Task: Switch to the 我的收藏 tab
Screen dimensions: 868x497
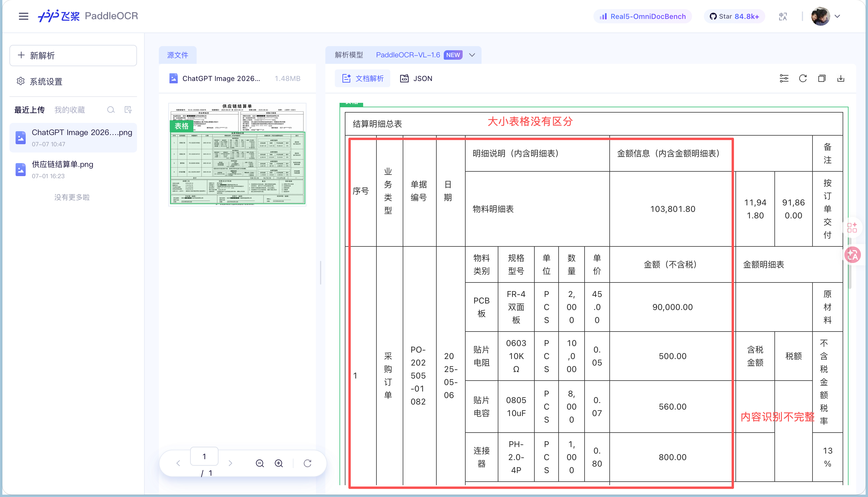Action: (70, 110)
